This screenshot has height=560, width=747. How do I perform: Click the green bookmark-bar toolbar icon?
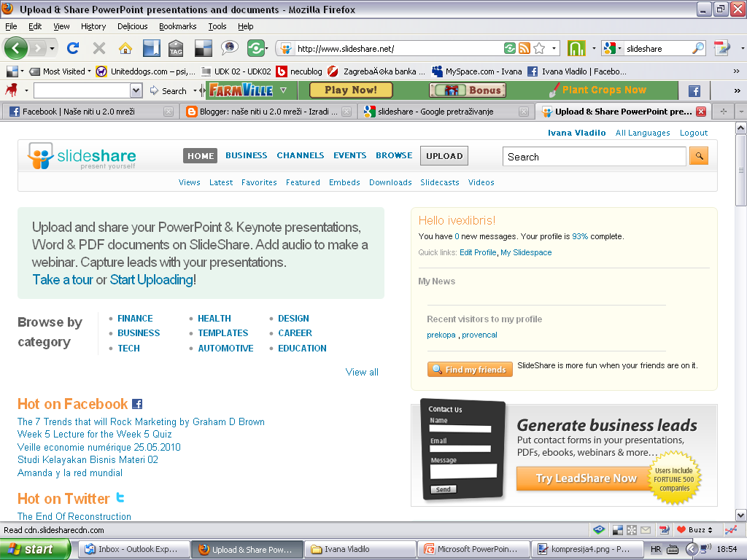(x=576, y=48)
